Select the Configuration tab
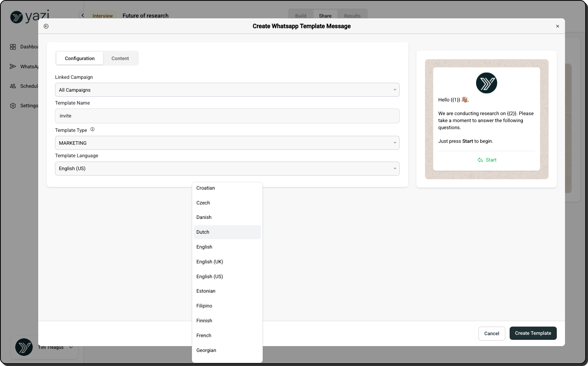The height and width of the screenshot is (366, 588). [x=80, y=59]
